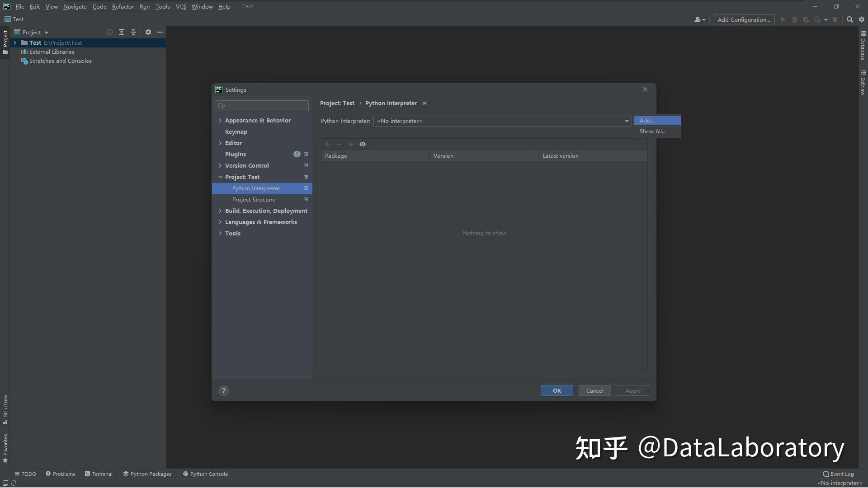
Task: Click the Show All option
Action: tap(652, 131)
